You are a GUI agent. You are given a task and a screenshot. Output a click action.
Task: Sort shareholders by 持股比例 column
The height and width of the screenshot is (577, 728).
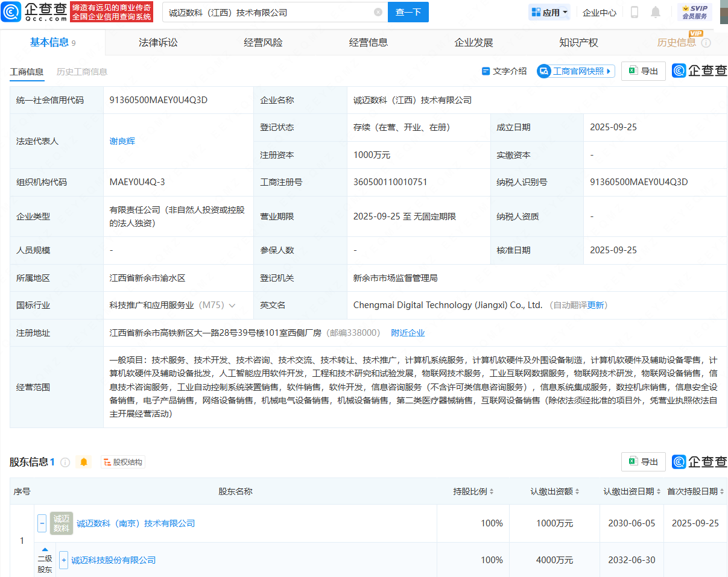tap(473, 491)
